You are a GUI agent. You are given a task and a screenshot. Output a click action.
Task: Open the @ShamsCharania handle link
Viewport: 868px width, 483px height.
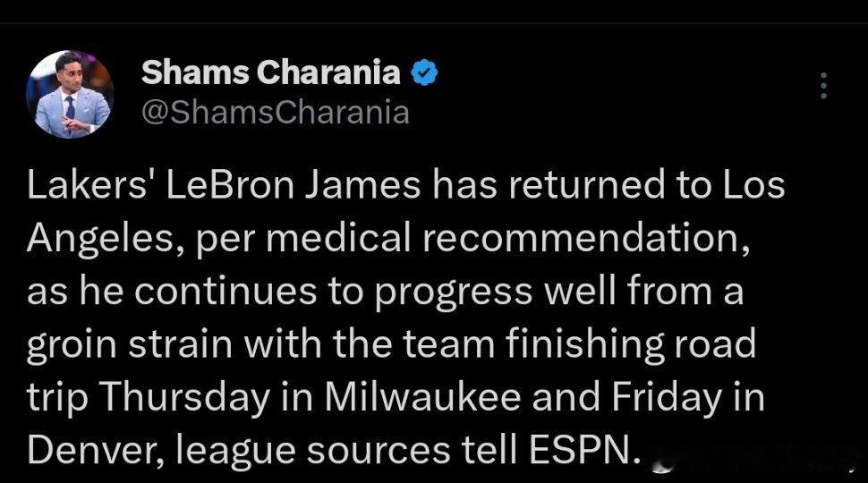[x=276, y=113]
